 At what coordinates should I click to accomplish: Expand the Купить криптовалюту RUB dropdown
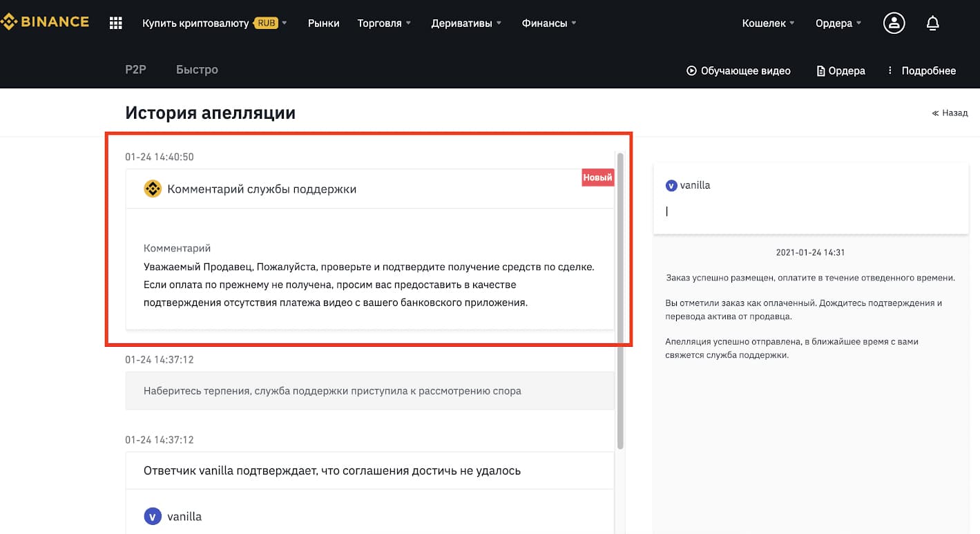coord(215,23)
